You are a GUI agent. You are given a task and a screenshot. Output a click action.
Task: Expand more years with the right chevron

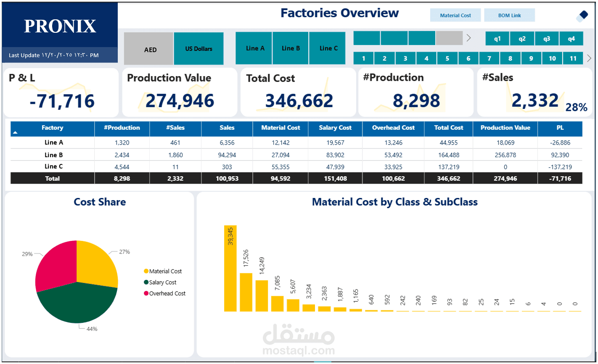tap(468, 38)
